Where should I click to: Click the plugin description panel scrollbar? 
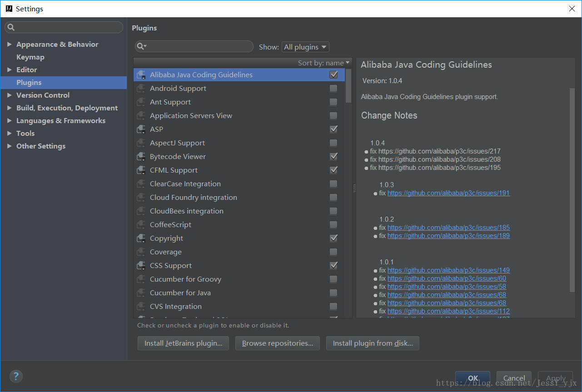[572, 190]
